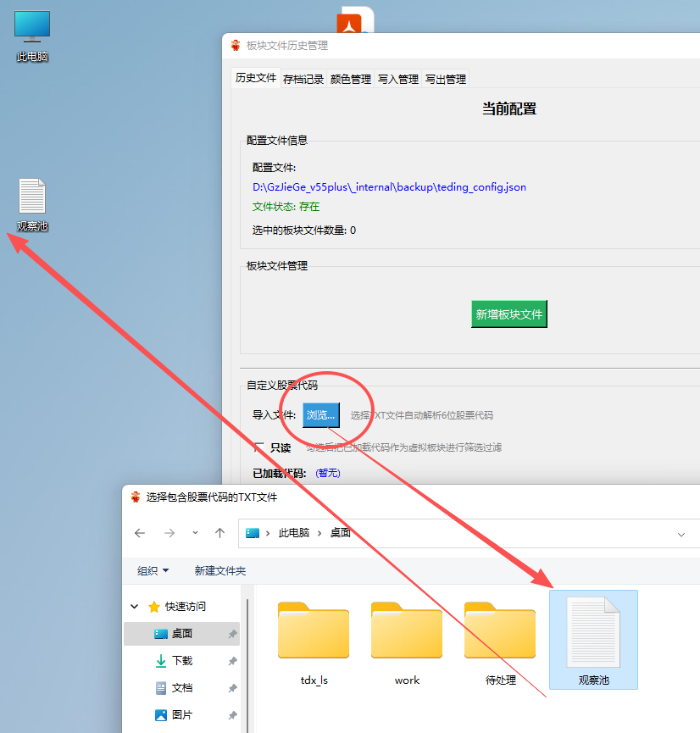Open the 写入管理 tab
Viewport: 700px width, 733px height.
pos(398,79)
